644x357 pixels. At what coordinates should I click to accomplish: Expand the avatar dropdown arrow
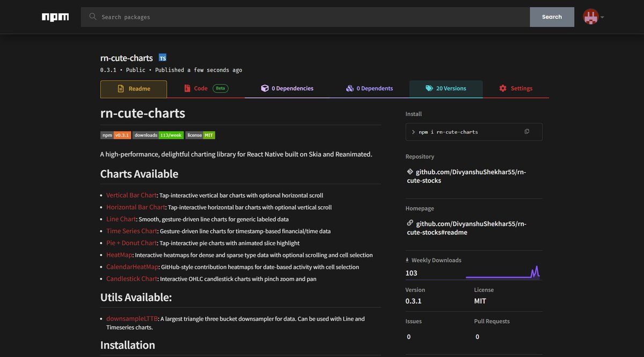[x=602, y=17]
